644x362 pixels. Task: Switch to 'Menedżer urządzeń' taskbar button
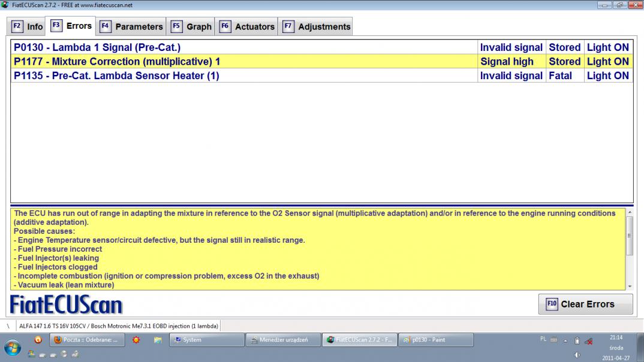pos(283,340)
